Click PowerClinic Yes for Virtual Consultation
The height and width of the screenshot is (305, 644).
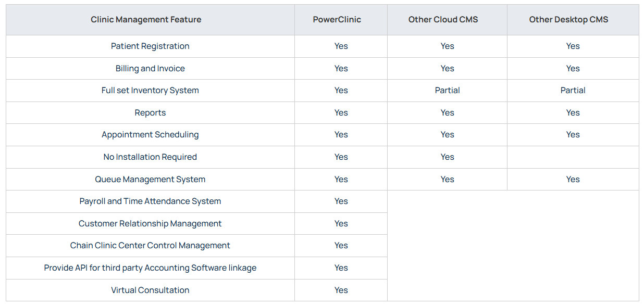(341, 290)
